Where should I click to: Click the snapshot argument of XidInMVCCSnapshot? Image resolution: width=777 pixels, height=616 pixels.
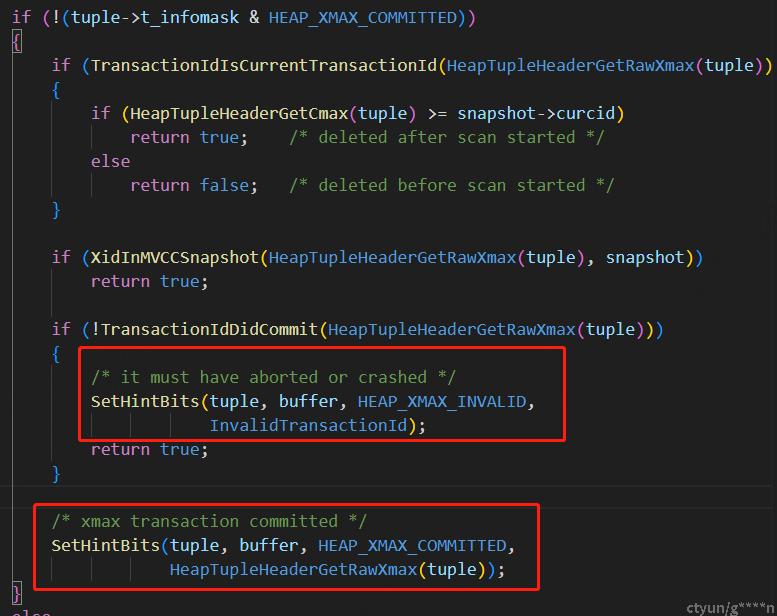(x=645, y=258)
